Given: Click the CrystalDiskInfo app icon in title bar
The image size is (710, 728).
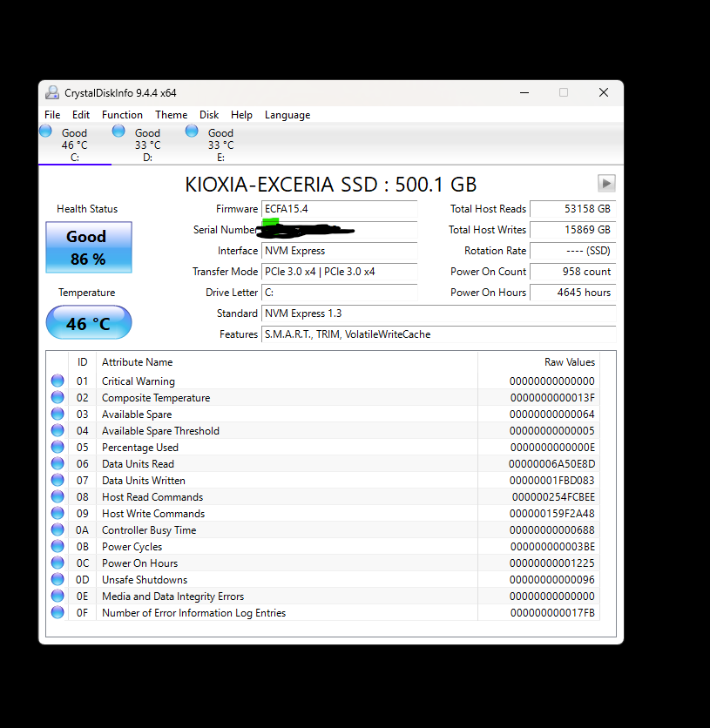Looking at the screenshot, I should pyautogui.click(x=52, y=92).
